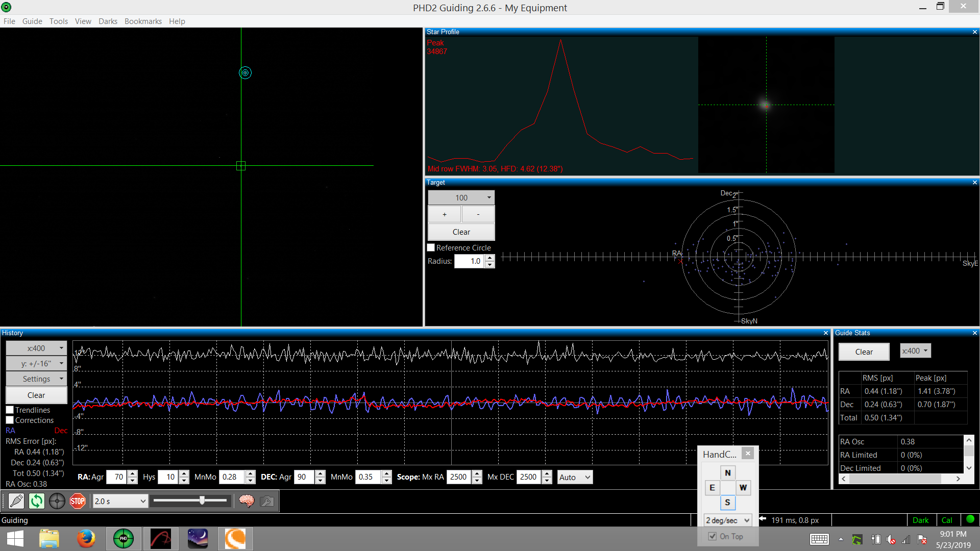Image resolution: width=980 pixels, height=551 pixels.
Task: Enable the Corrections checkbox
Action: [10, 420]
